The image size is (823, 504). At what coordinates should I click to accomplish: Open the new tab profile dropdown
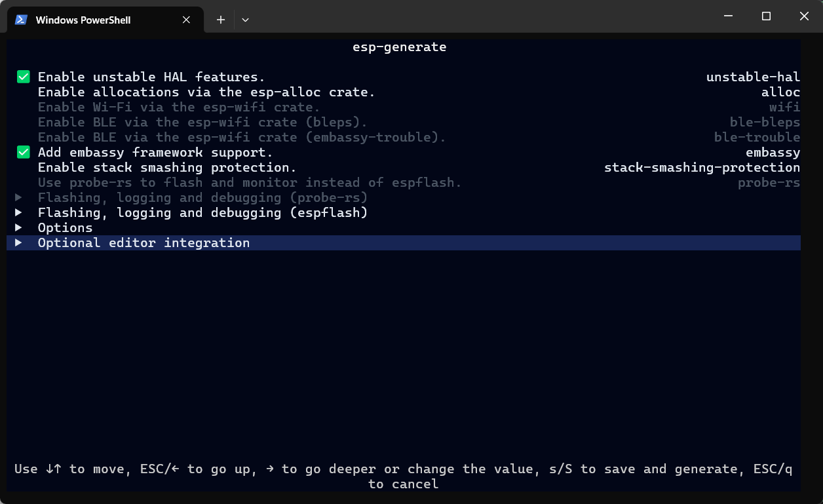point(245,20)
